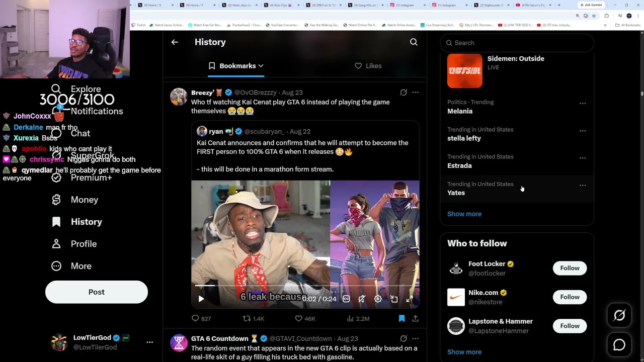
Task: Click into the Search input field
Action: [x=517, y=43]
